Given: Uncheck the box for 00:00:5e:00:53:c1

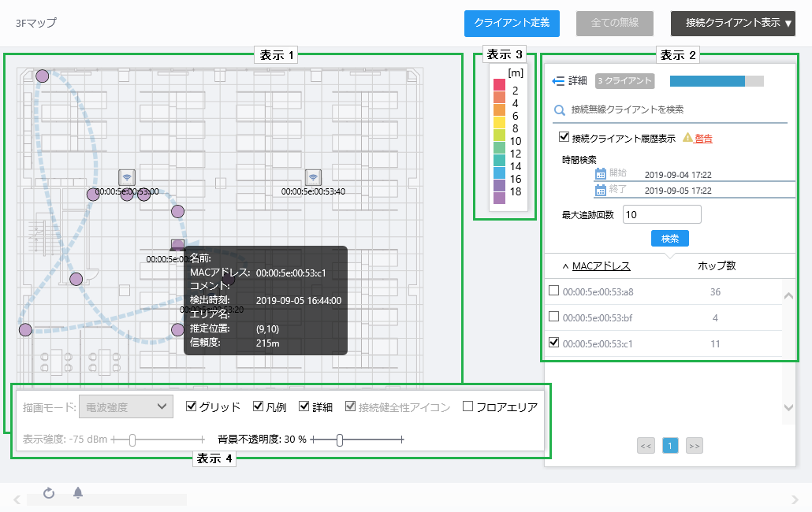Looking at the screenshot, I should (x=553, y=343).
